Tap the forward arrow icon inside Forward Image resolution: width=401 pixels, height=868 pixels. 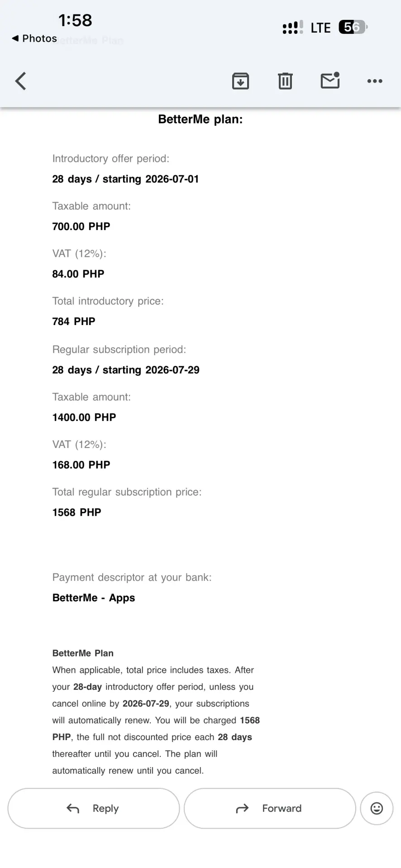243,808
